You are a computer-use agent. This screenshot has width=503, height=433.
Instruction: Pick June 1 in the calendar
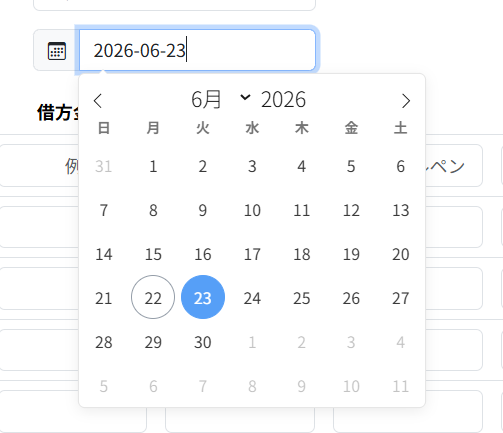[153, 166]
